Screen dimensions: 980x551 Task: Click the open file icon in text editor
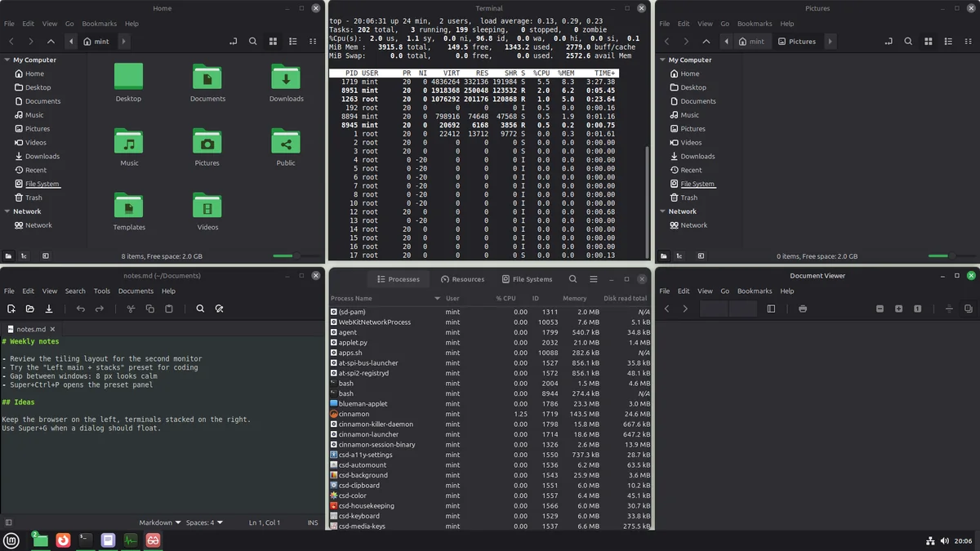pos(30,309)
